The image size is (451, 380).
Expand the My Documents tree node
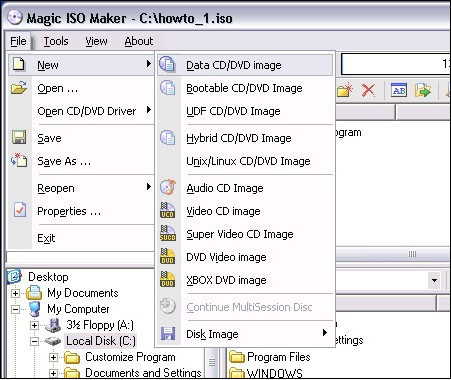15,293
